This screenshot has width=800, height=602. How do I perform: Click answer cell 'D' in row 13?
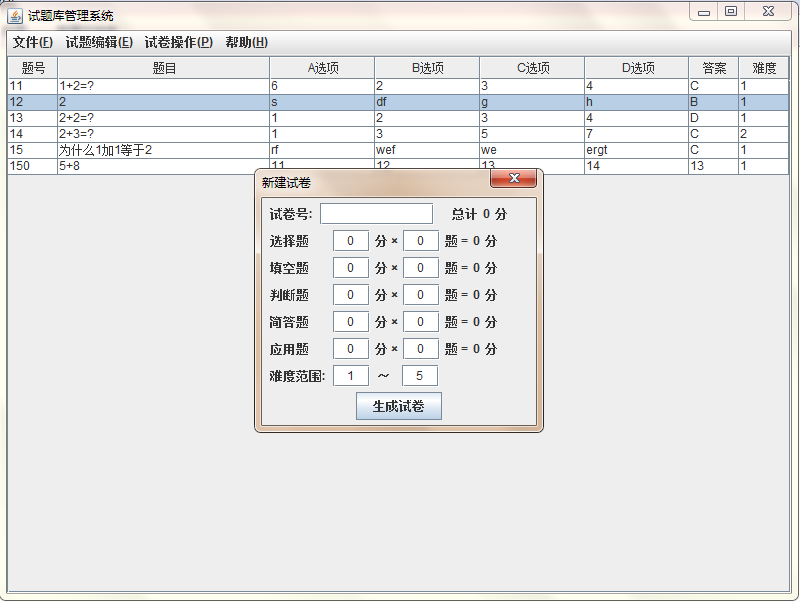[x=714, y=118]
